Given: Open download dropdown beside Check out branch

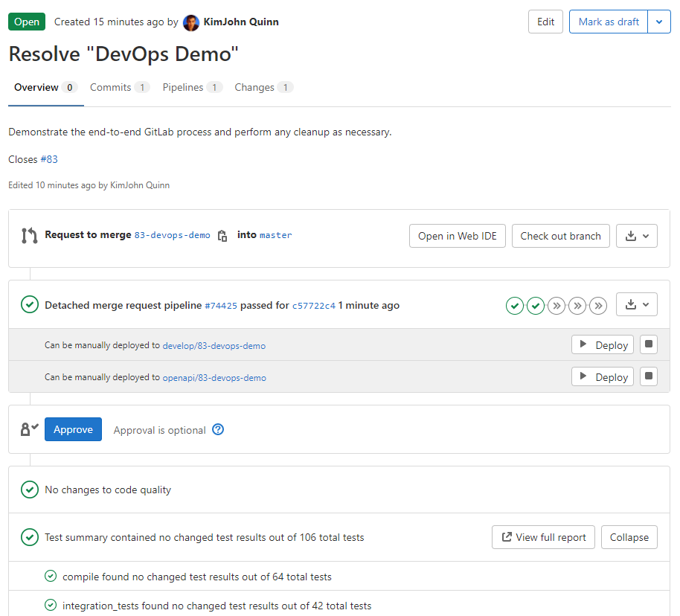Looking at the screenshot, I should 637,236.
